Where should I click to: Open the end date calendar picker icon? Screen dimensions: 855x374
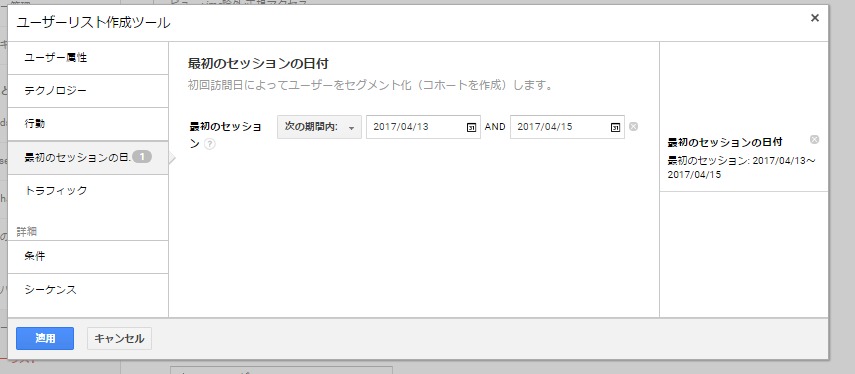tap(615, 127)
